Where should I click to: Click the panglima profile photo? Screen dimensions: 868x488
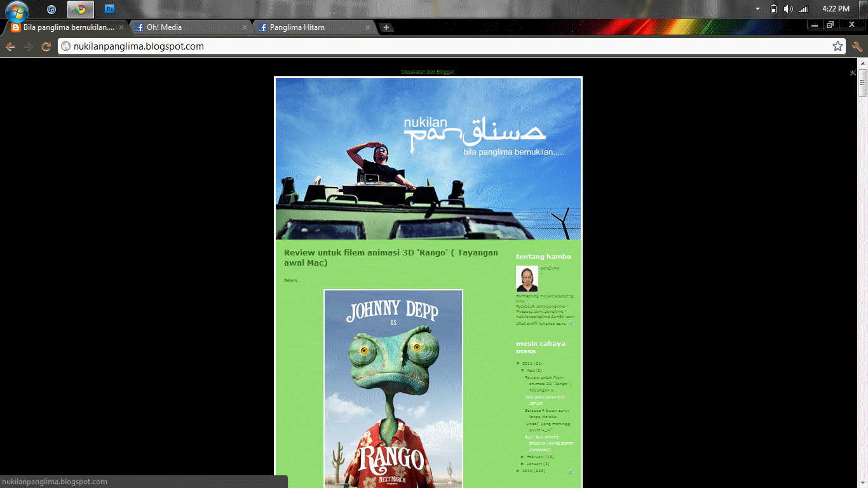[527, 278]
